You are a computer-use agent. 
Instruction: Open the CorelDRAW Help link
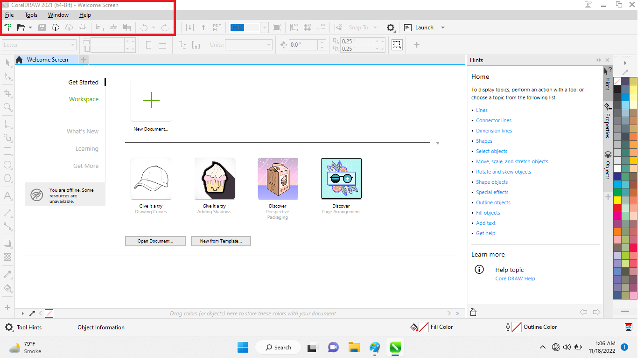[x=515, y=278]
